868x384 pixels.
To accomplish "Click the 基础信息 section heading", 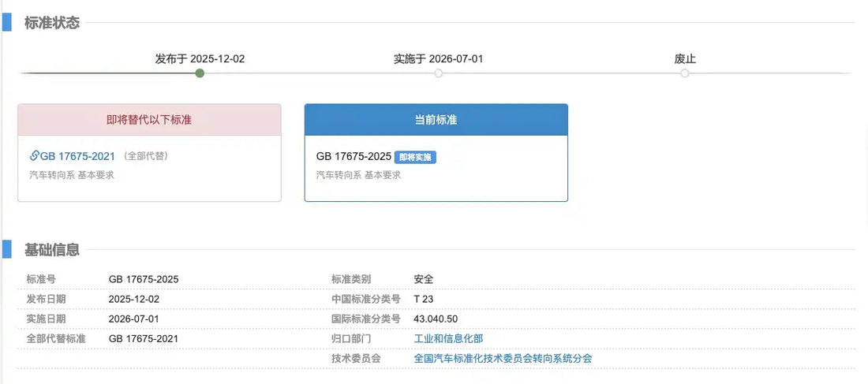I will click(52, 249).
